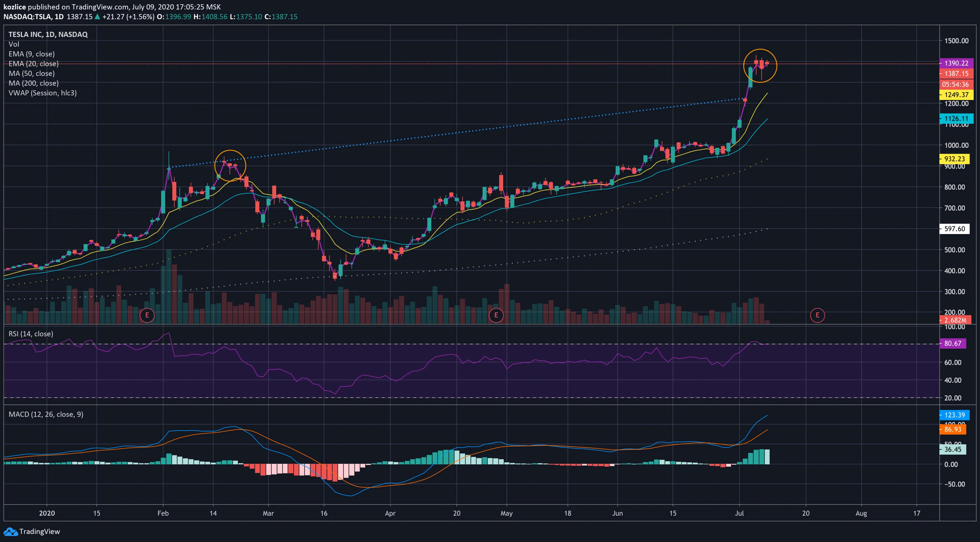Open the kozlice author name link
The image size is (980, 542).
(14, 7)
